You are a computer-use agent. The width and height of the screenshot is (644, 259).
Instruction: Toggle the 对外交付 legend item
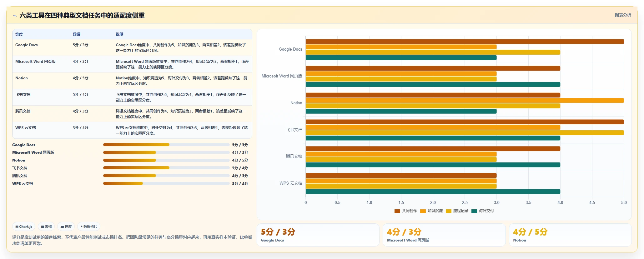tap(482, 211)
